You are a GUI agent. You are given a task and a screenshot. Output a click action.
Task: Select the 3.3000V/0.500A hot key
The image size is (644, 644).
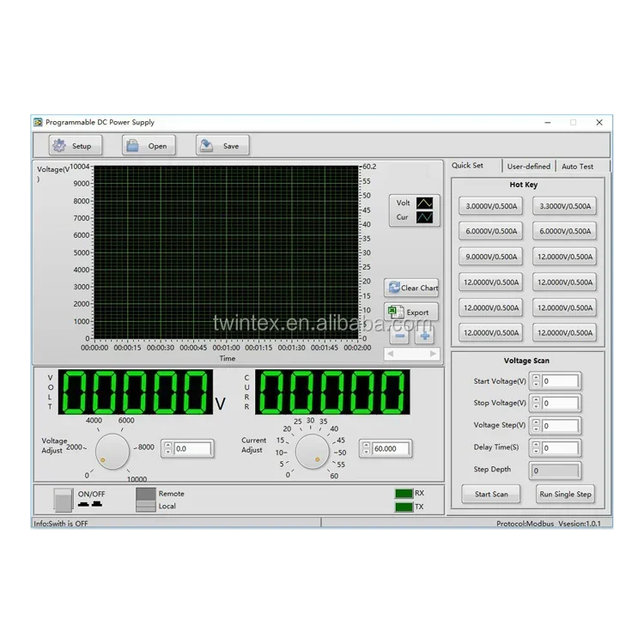coord(566,206)
